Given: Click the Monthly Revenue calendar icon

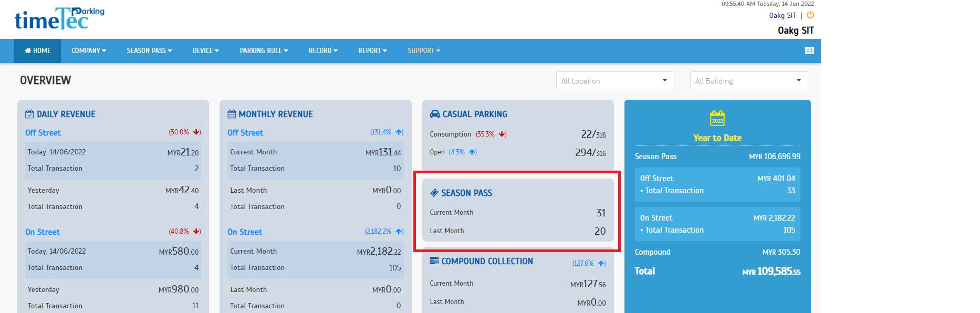Looking at the screenshot, I should [232, 114].
